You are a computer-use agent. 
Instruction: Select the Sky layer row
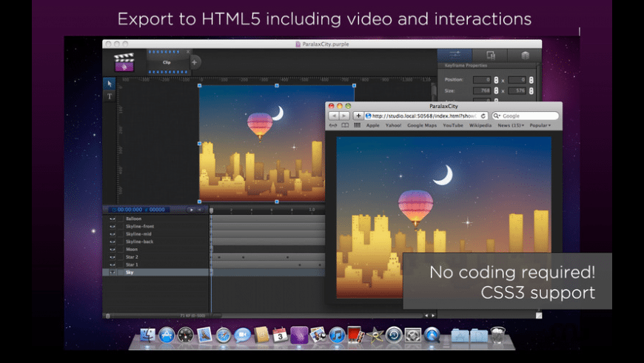coord(155,273)
